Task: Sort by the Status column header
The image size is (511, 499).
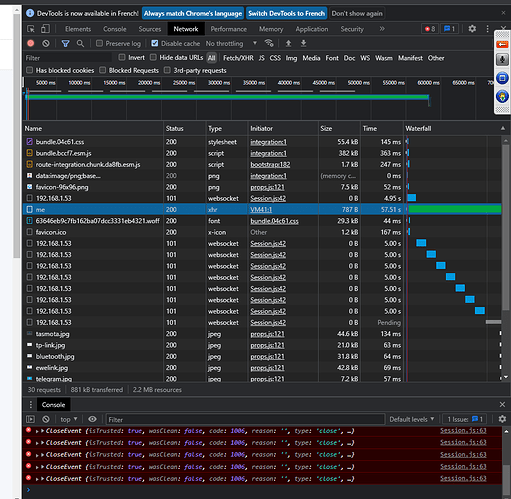Action: 184,128
